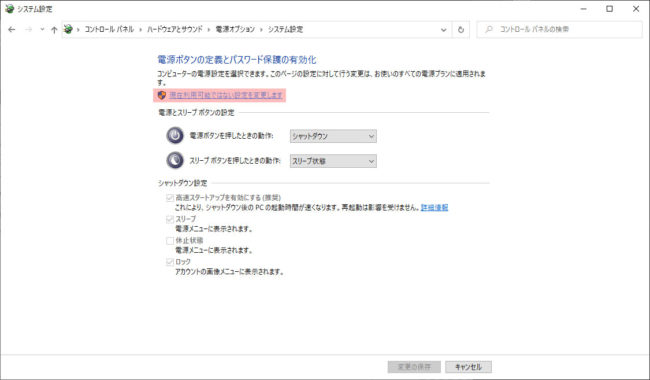The image size is (650, 380).
Task: Open the 詳細情報 link
Action: click(x=434, y=208)
